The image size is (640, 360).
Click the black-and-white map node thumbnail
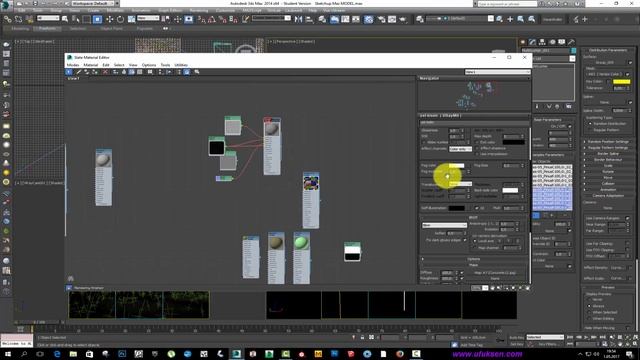click(x=352, y=252)
